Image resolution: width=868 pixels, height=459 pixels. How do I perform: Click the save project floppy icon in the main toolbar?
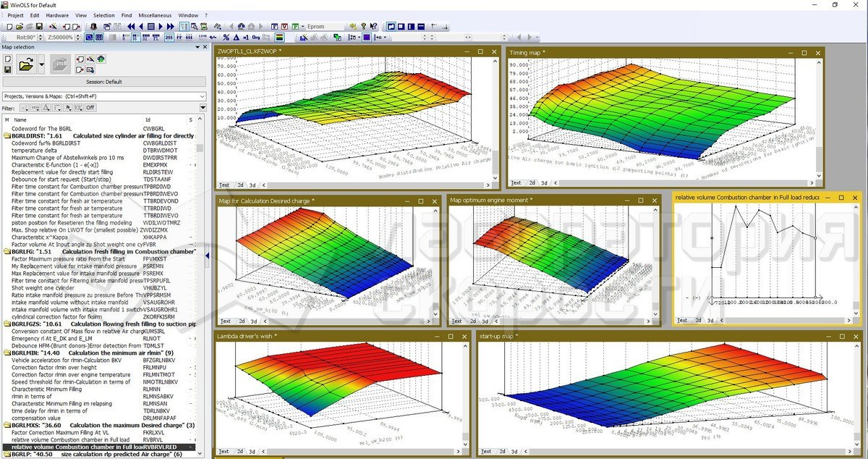point(40,26)
